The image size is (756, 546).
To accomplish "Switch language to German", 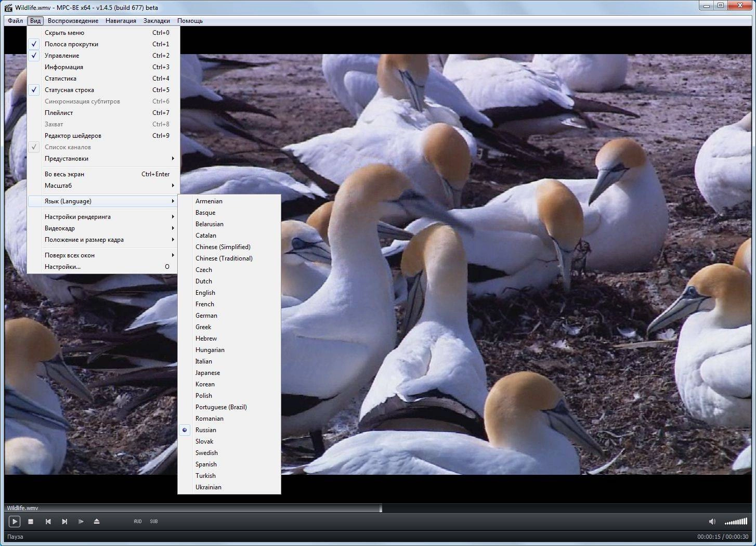I will pyautogui.click(x=229, y=316).
